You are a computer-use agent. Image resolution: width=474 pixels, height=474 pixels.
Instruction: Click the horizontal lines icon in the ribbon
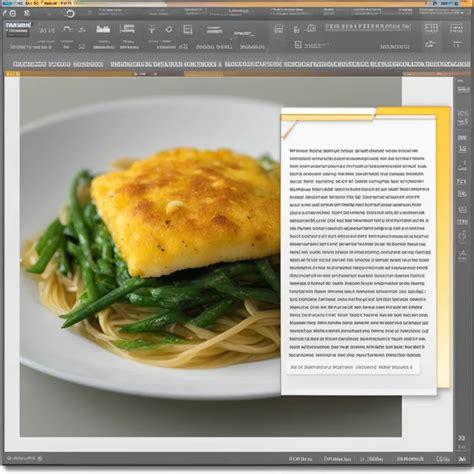click(x=214, y=30)
